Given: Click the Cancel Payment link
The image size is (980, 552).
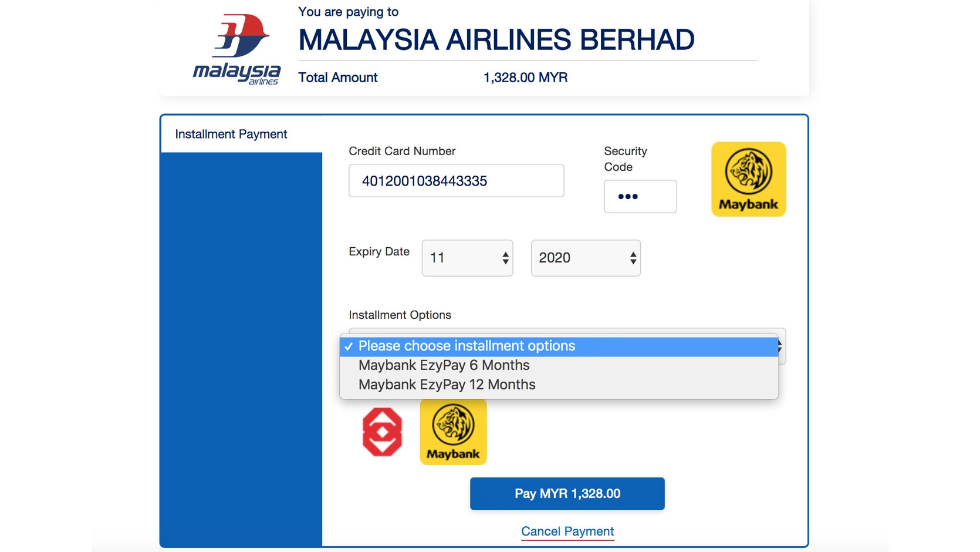Looking at the screenshot, I should [567, 531].
